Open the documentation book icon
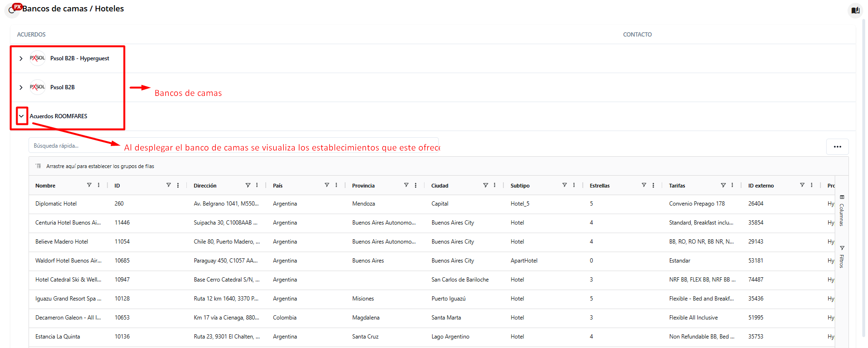 [855, 10]
